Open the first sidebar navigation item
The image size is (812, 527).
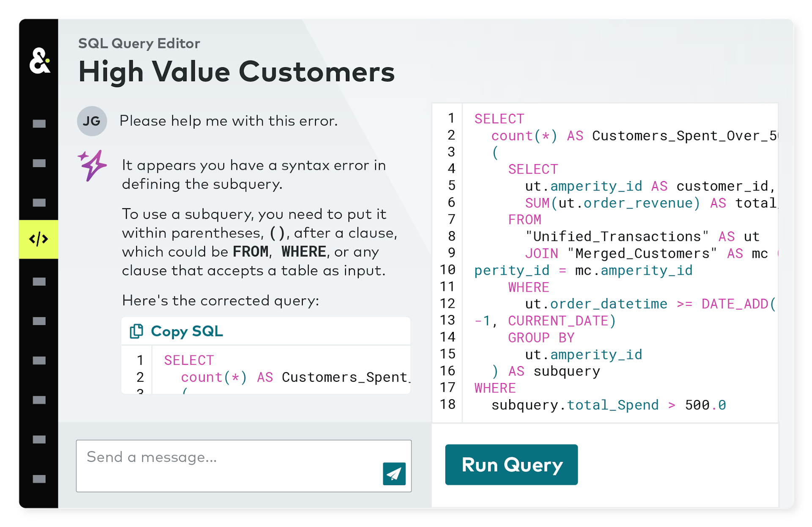(39, 124)
